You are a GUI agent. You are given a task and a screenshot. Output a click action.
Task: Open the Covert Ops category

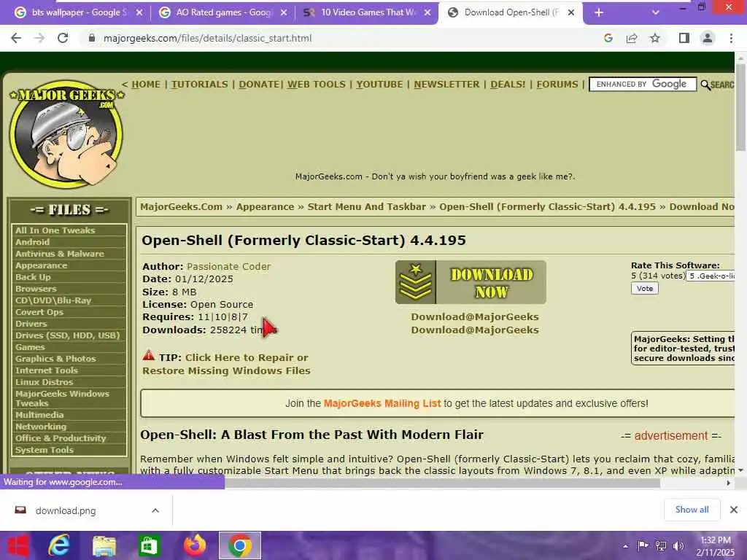pos(39,312)
